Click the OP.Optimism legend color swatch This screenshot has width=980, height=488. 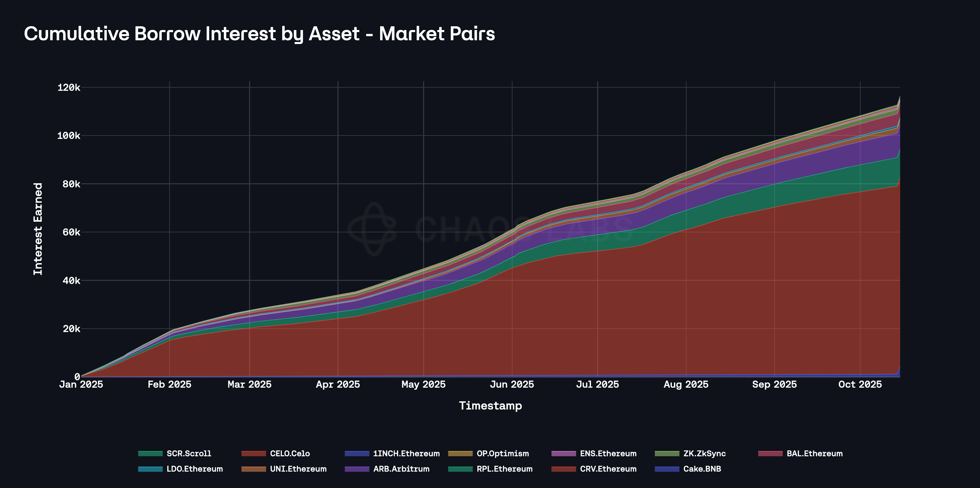tap(460, 454)
